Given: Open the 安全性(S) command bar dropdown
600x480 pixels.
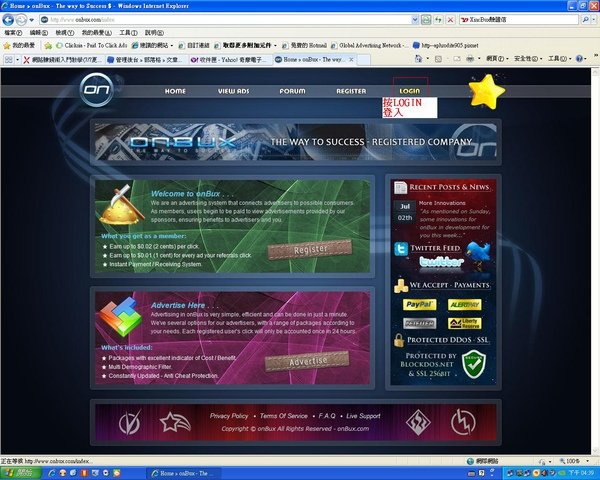Looking at the screenshot, I should (x=528, y=59).
